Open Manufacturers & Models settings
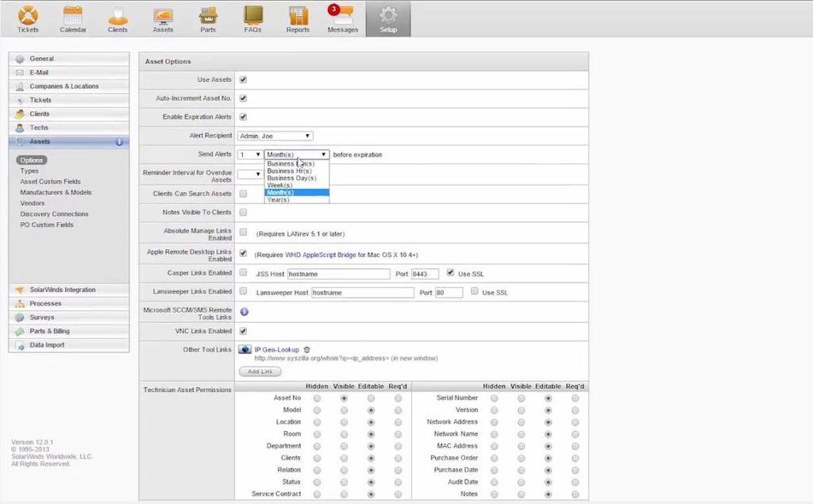813x504 pixels. [x=56, y=193]
